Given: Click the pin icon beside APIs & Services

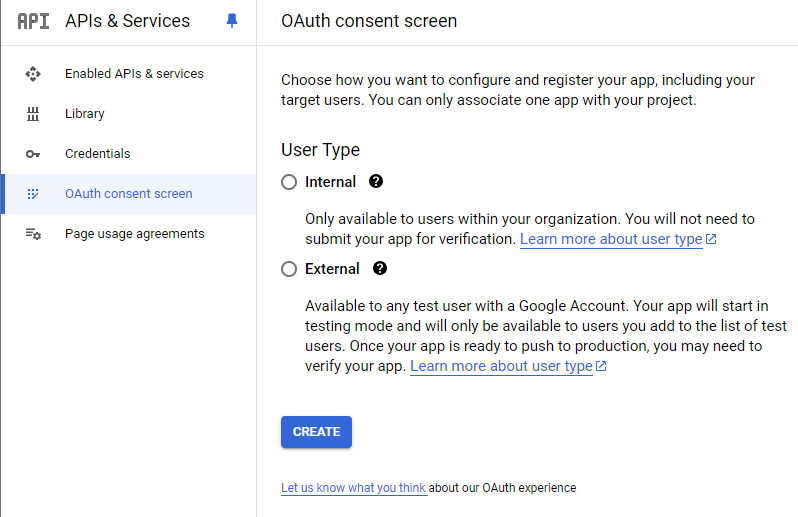Looking at the screenshot, I should 232,21.
